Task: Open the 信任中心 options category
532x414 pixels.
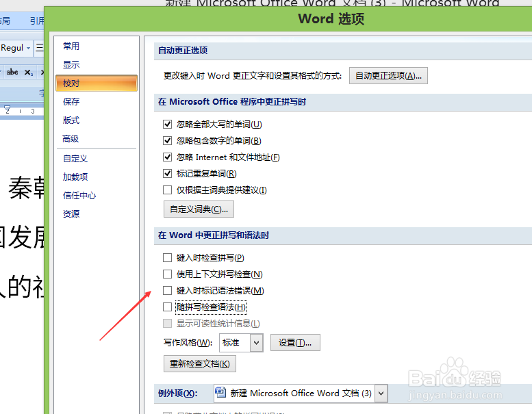Action: [79, 195]
